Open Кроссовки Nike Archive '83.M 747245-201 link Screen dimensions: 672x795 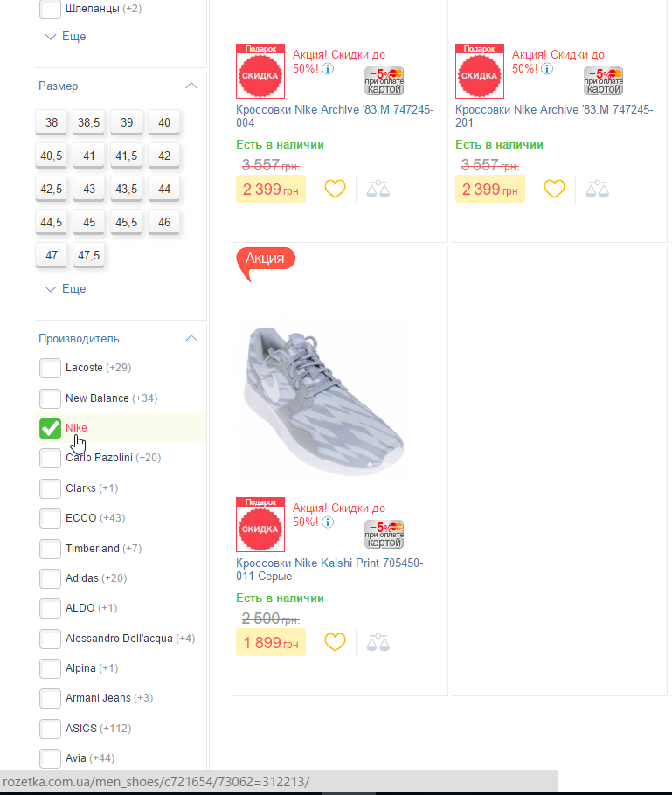(553, 116)
